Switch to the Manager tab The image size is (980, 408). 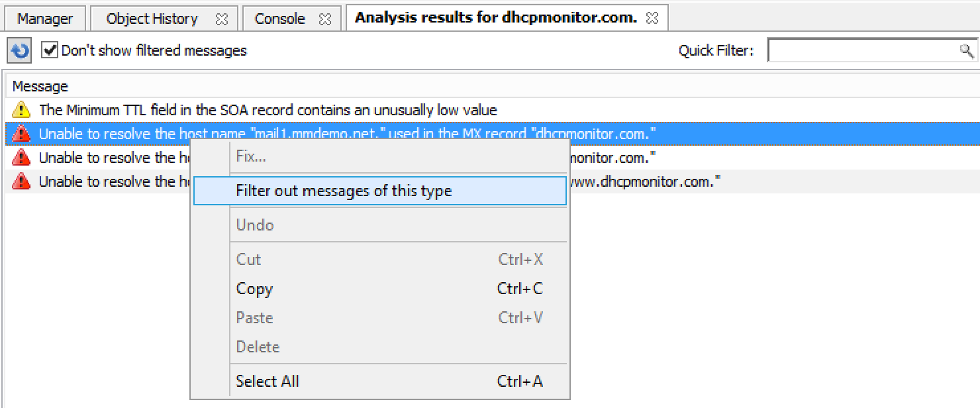pyautogui.click(x=44, y=19)
